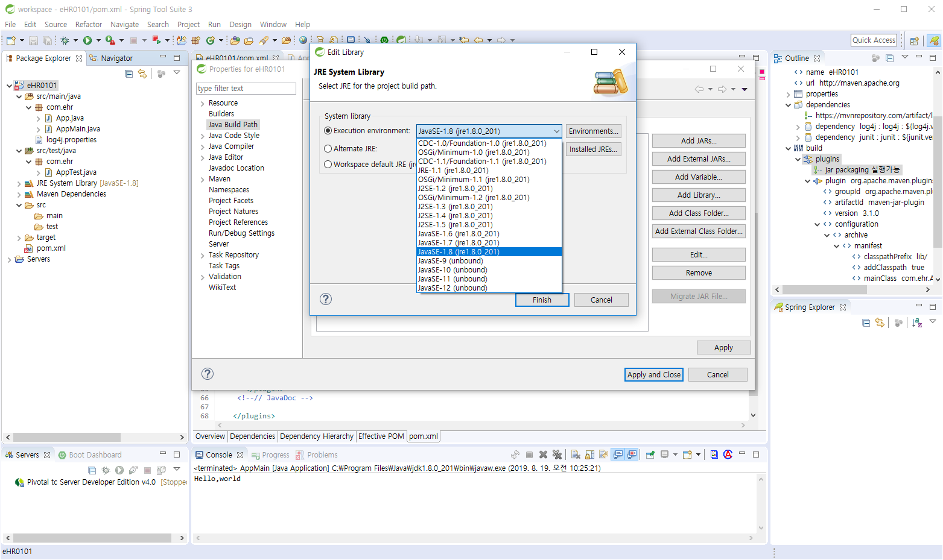Image resolution: width=943 pixels, height=560 pixels.
Task: Open the Project menu
Action: 188,25
